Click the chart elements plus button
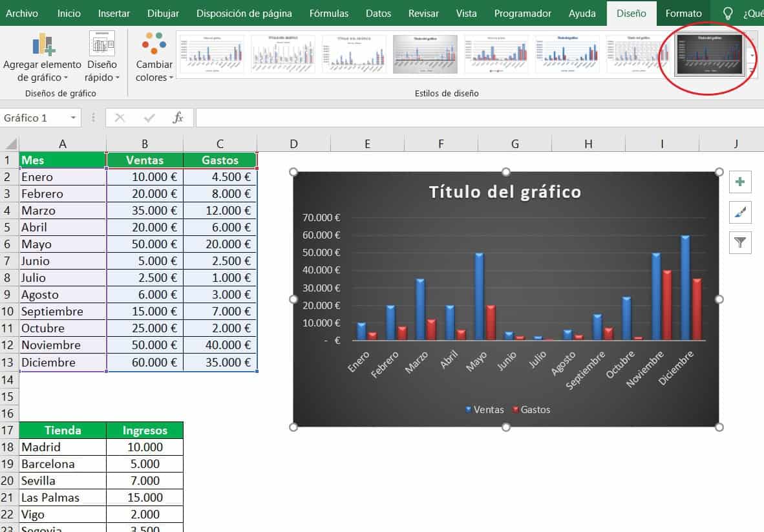The height and width of the screenshot is (532, 764). pos(739,182)
